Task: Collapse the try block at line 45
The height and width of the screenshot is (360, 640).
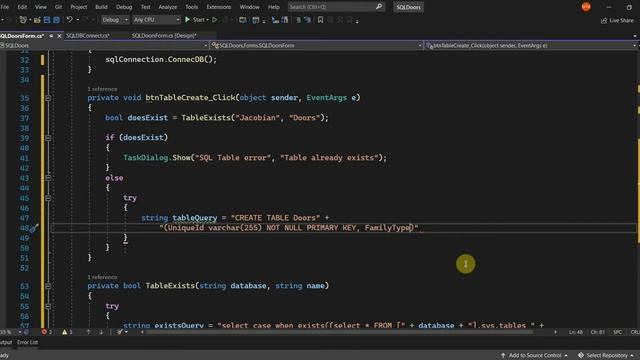Action: (x=48, y=198)
